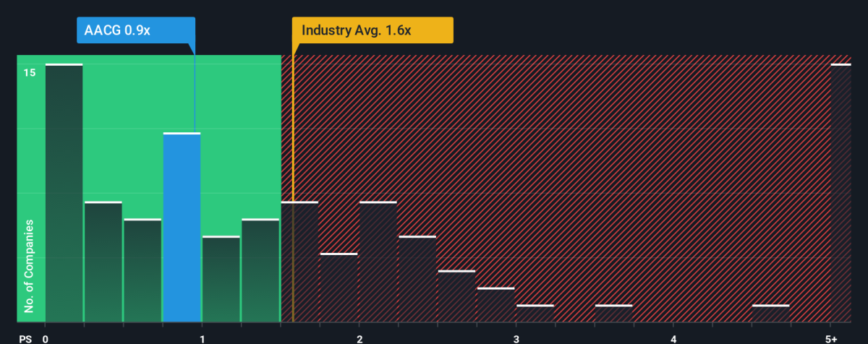Viewport: 868px width, 344px height.
Task: Click the x-axis label 3
Action: pos(516,339)
